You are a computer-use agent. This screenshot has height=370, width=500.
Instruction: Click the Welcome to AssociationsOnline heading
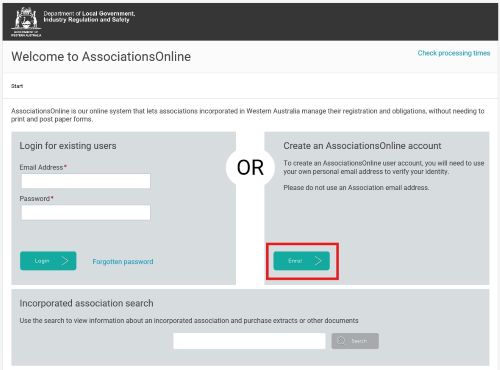pyautogui.click(x=101, y=57)
